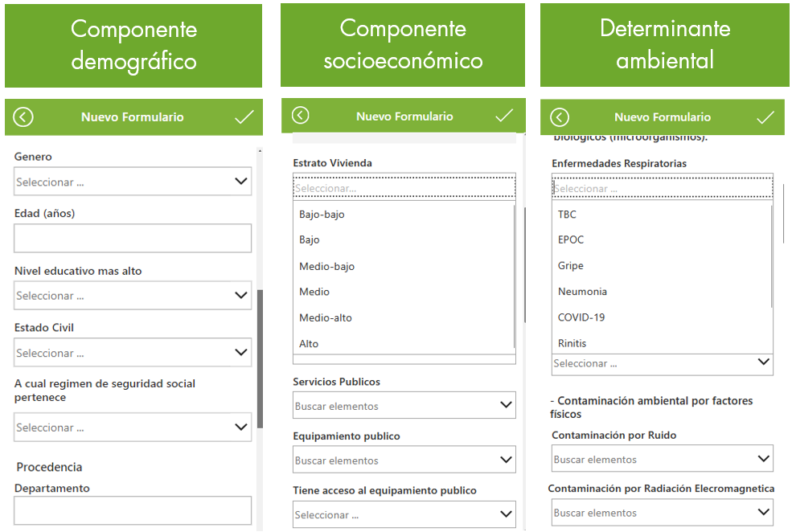Expand seguridad social regimen dropdown
792x532 pixels.
tap(133, 428)
